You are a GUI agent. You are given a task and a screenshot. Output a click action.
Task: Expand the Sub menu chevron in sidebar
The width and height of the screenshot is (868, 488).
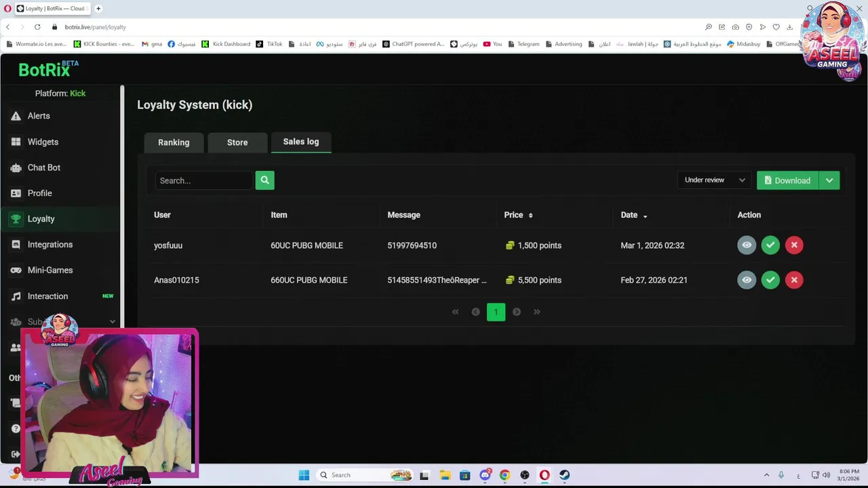coord(112,322)
